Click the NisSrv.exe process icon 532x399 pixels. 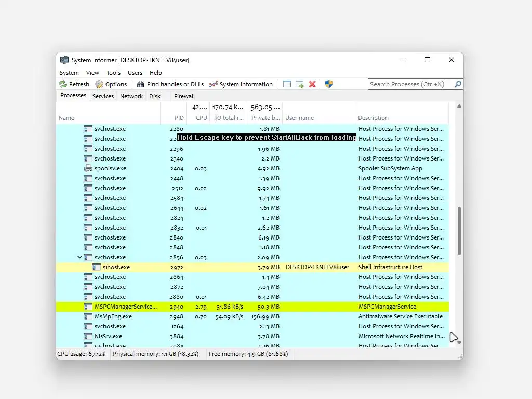88,336
